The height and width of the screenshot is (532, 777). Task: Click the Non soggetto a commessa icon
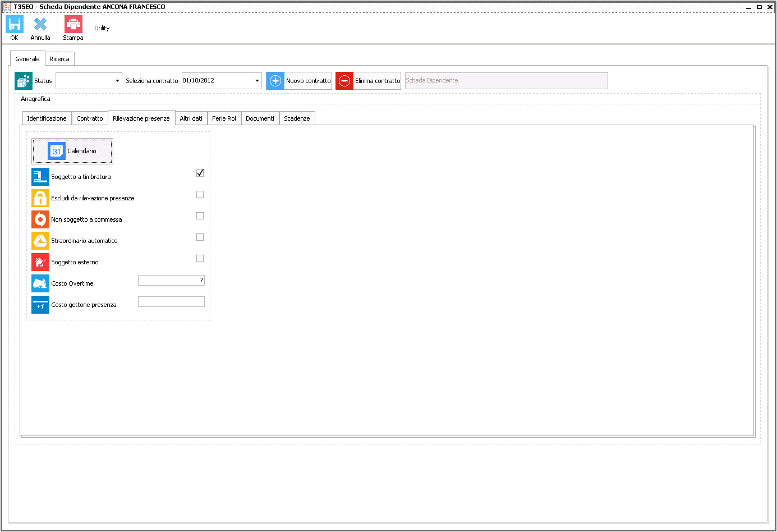coord(40,219)
